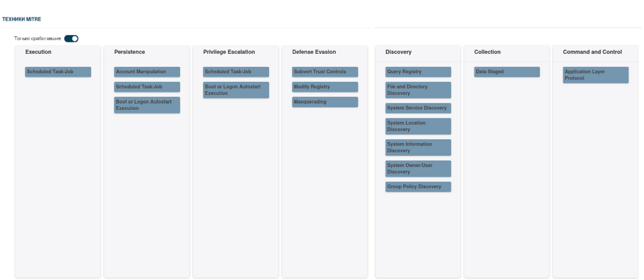
Task: Click Boot or Logon Autostart Execution in Privilege Escalation
Action: click(x=236, y=90)
